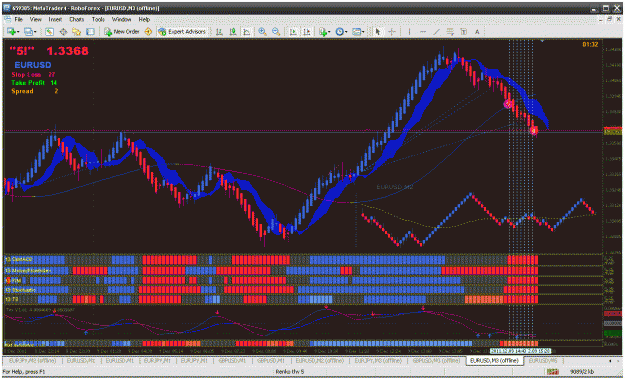
Task: Click the Periods clock icon
Action: (x=339, y=32)
